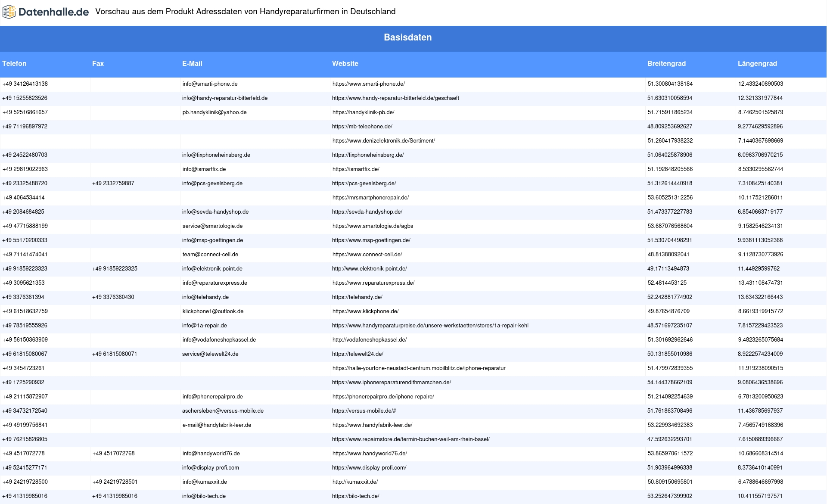Click the Breitengrad column header
This screenshot has width=827, height=504.
coord(666,63)
